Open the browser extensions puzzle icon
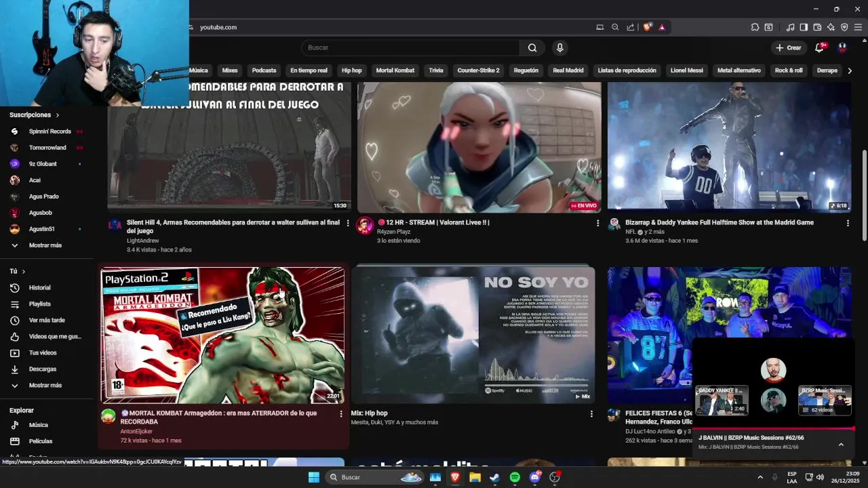Viewport: 868px width, 488px height. (x=755, y=27)
